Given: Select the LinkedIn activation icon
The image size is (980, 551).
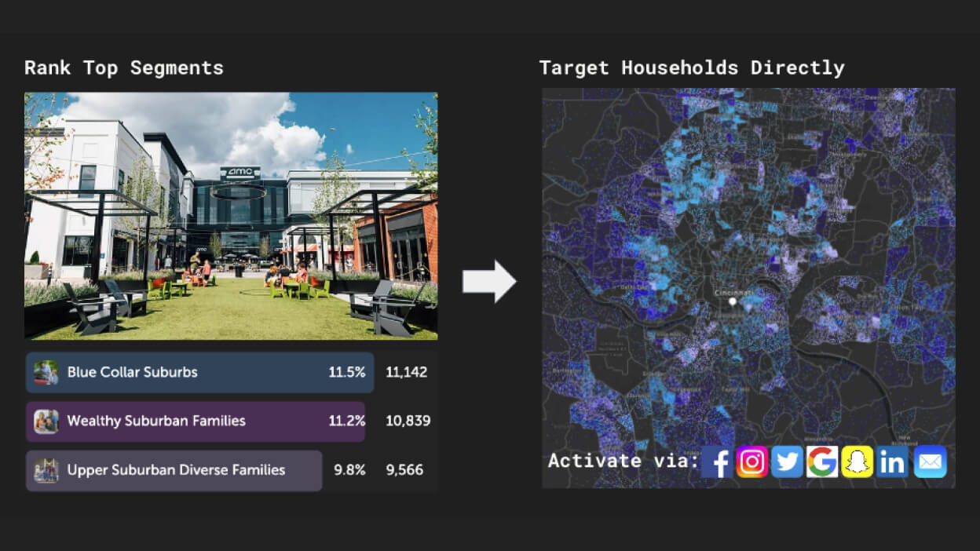Looking at the screenshot, I should 892,462.
